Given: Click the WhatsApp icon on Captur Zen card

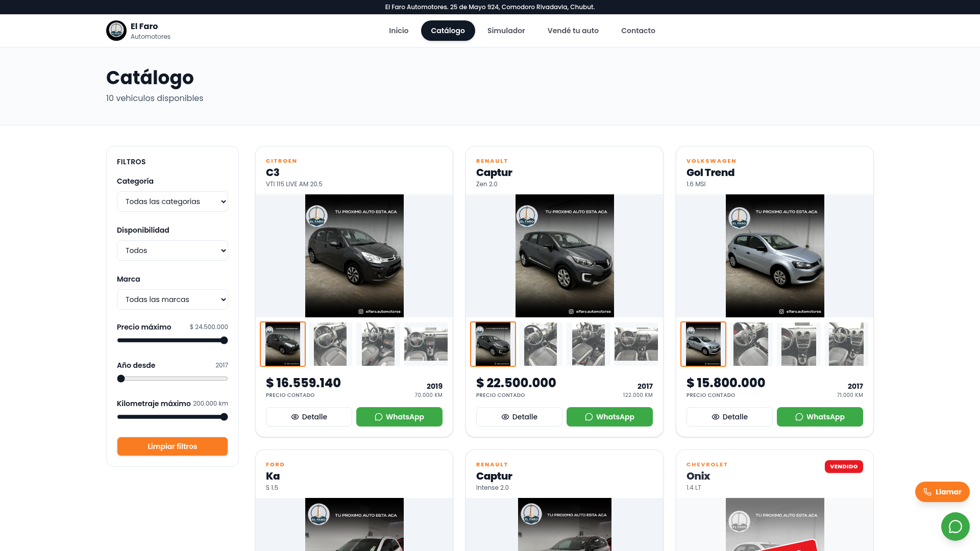Looking at the screenshot, I should [x=589, y=417].
